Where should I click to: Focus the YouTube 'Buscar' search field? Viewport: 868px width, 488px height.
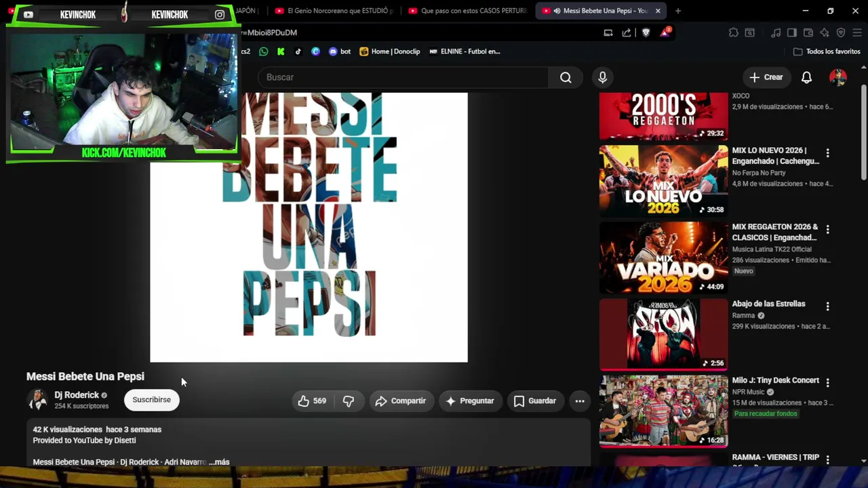pyautogui.click(x=403, y=77)
